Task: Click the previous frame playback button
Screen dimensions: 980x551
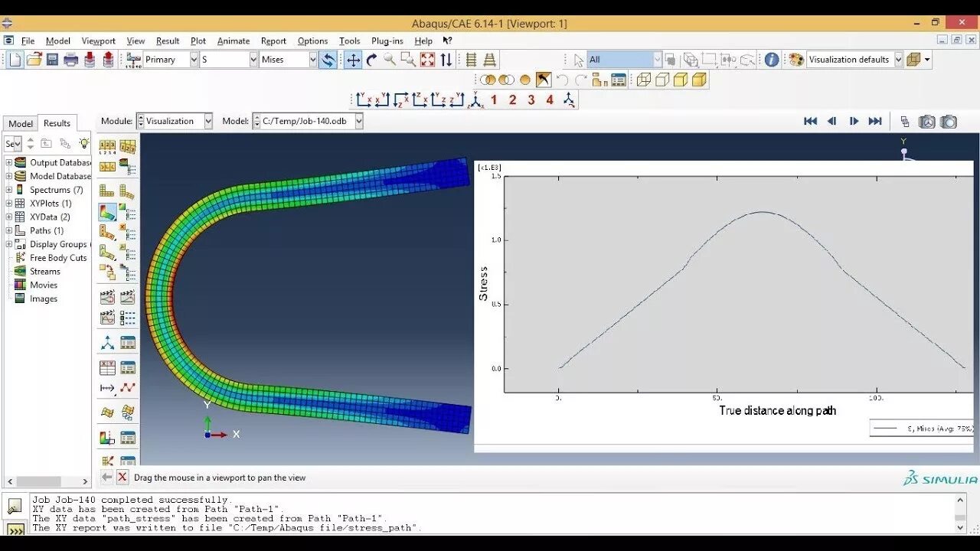Action: coord(831,121)
